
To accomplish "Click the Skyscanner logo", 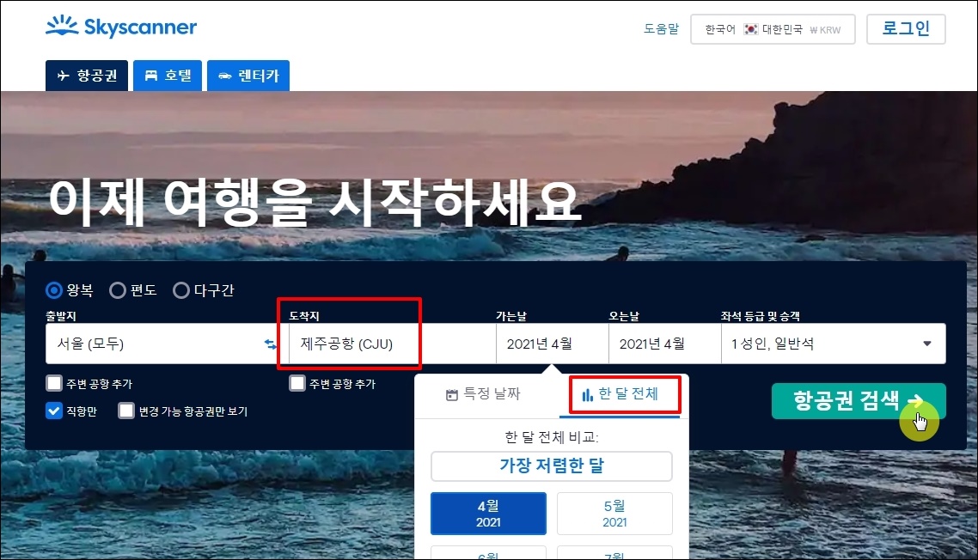I will [121, 26].
